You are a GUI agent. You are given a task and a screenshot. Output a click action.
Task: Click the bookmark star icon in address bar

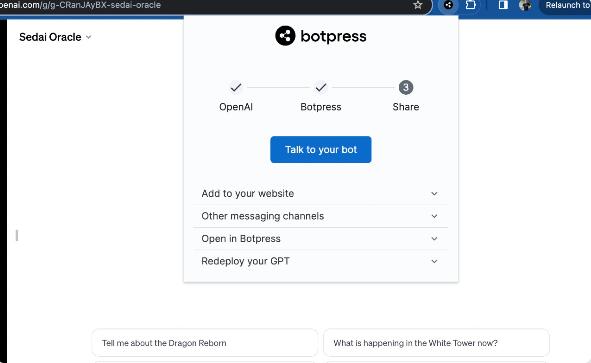pyautogui.click(x=418, y=5)
